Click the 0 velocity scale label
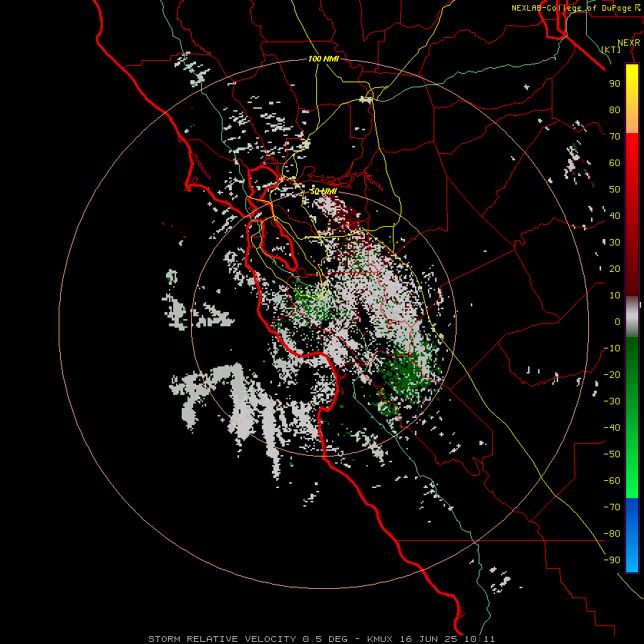Viewport: 644px width, 644px height. click(x=618, y=321)
